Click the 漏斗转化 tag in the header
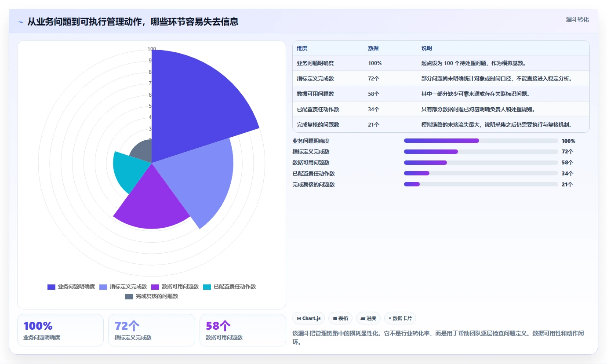 tap(577, 19)
